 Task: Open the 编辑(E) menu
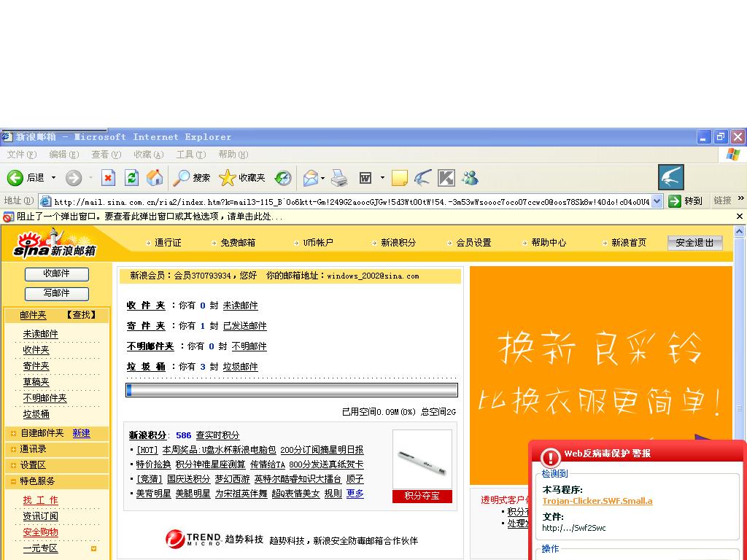[x=64, y=155]
